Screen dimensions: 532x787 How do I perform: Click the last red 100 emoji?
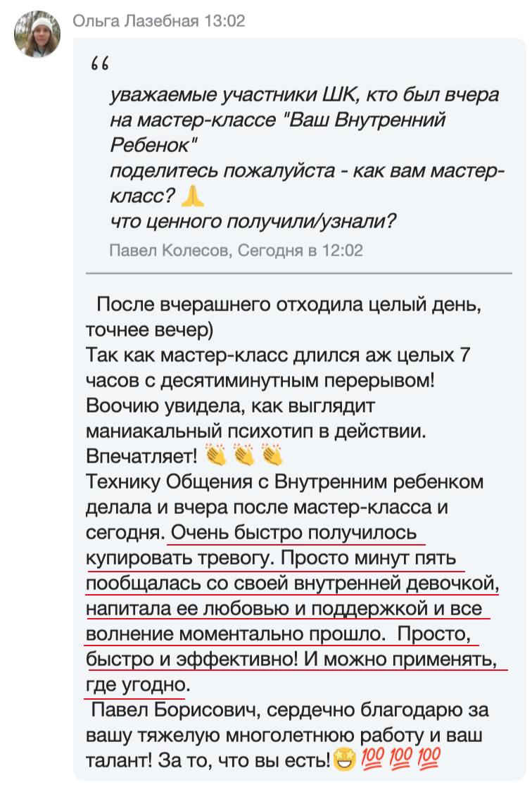[429, 759]
